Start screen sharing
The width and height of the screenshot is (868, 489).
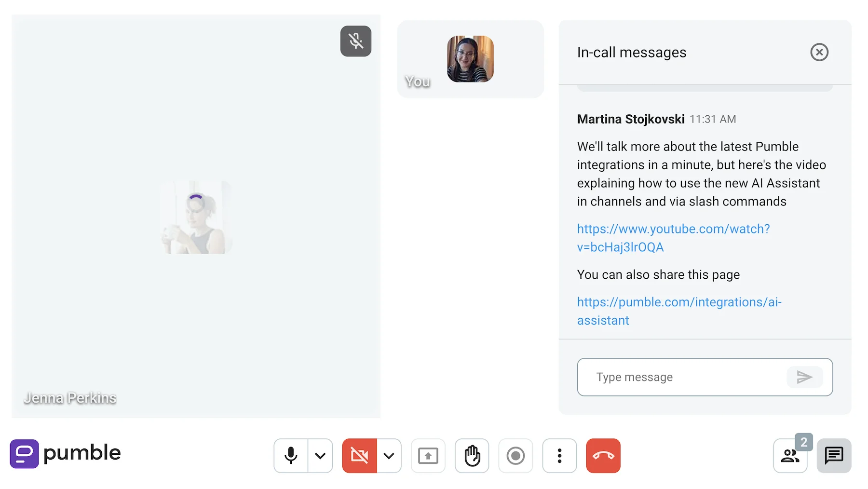pyautogui.click(x=428, y=455)
